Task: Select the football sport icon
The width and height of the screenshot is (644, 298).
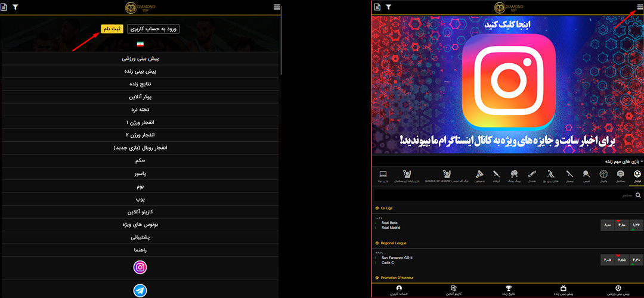Action: 637,175
